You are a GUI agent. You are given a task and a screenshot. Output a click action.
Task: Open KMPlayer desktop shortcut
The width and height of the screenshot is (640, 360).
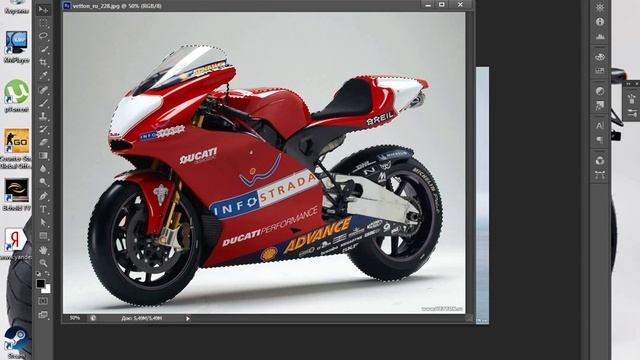click(x=16, y=47)
